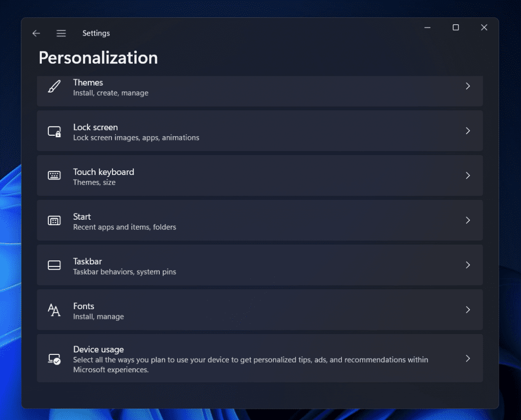The width and height of the screenshot is (521, 420).
Task: Expand the Lock screen chevron
Action: click(468, 131)
